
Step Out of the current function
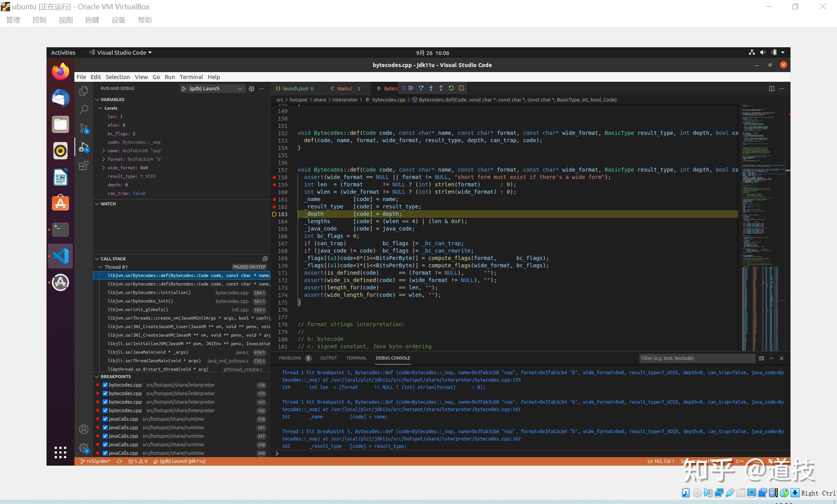click(441, 88)
